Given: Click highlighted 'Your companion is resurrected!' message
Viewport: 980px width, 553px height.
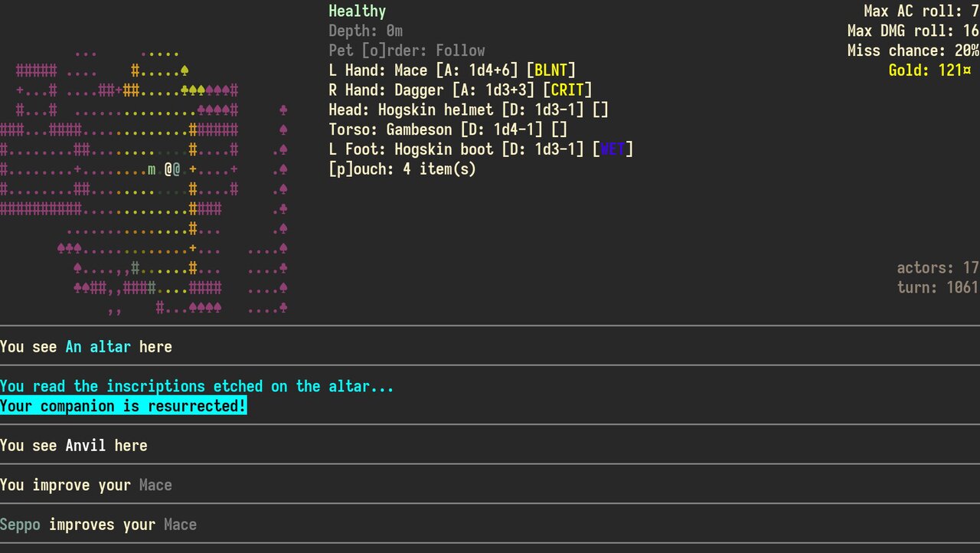Looking at the screenshot, I should tap(123, 406).
